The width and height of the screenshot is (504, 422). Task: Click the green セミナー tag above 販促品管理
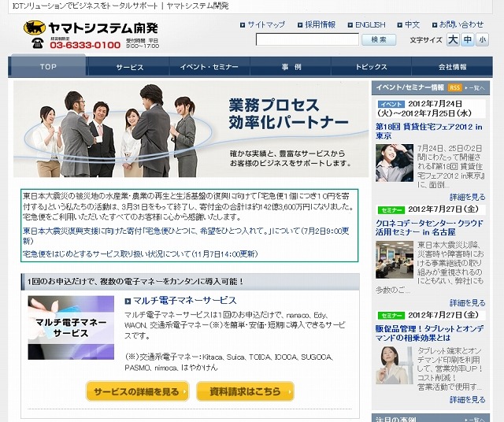[391, 315]
